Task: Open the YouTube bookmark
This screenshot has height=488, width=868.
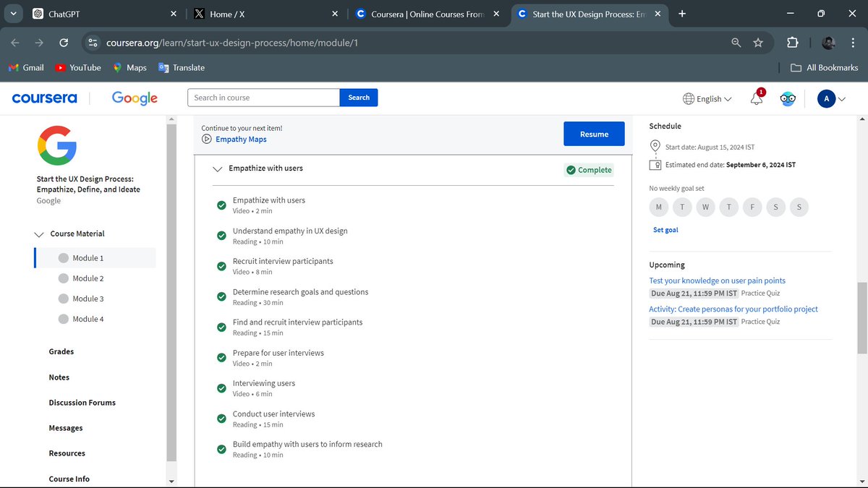Action: coord(78,67)
